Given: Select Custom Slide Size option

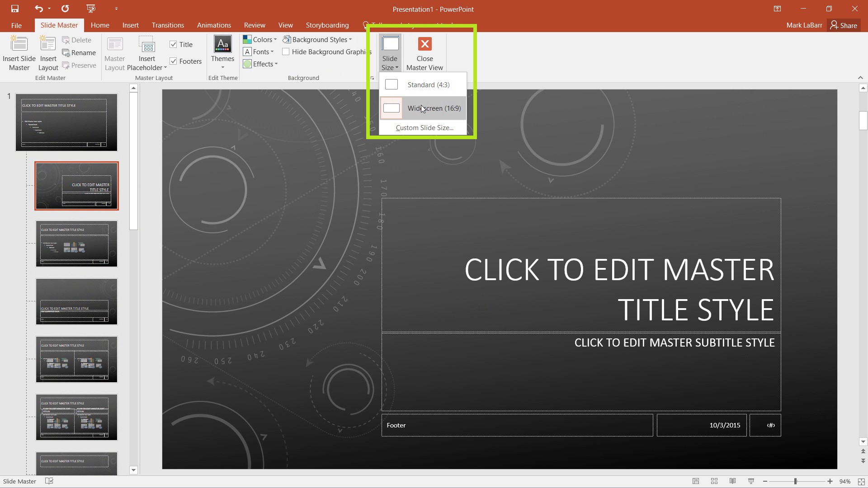Looking at the screenshot, I should click(424, 127).
